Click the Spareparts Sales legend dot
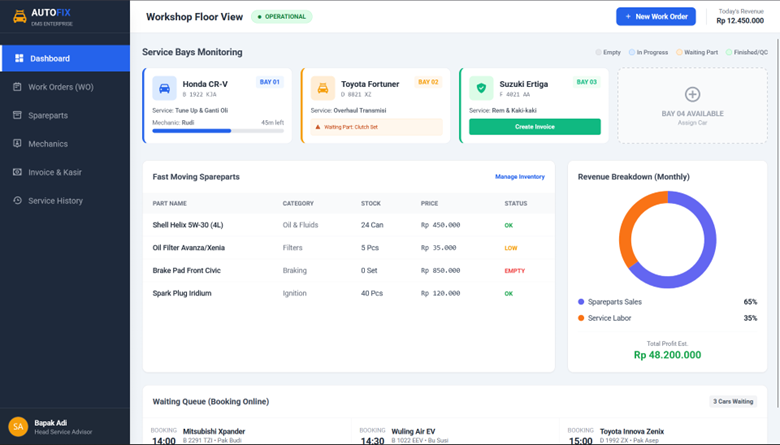 tap(581, 301)
